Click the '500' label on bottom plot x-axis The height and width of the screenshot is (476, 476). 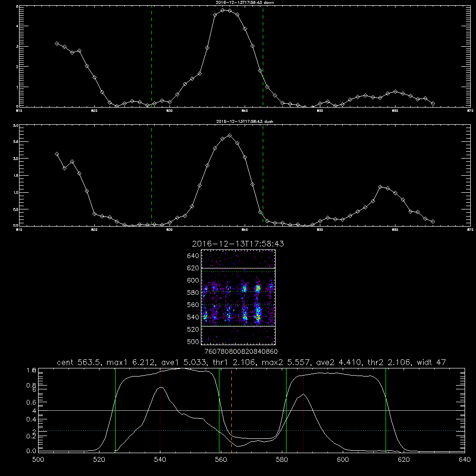38,460
